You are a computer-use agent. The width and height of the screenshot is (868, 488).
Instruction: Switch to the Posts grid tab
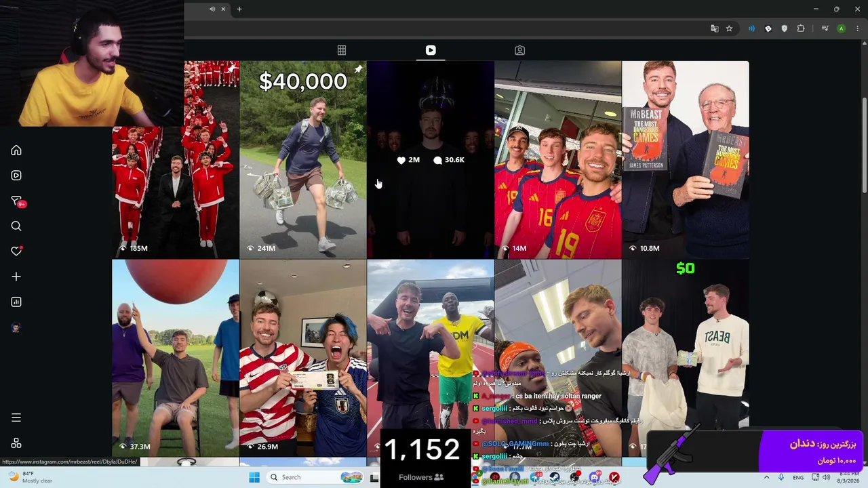(342, 50)
